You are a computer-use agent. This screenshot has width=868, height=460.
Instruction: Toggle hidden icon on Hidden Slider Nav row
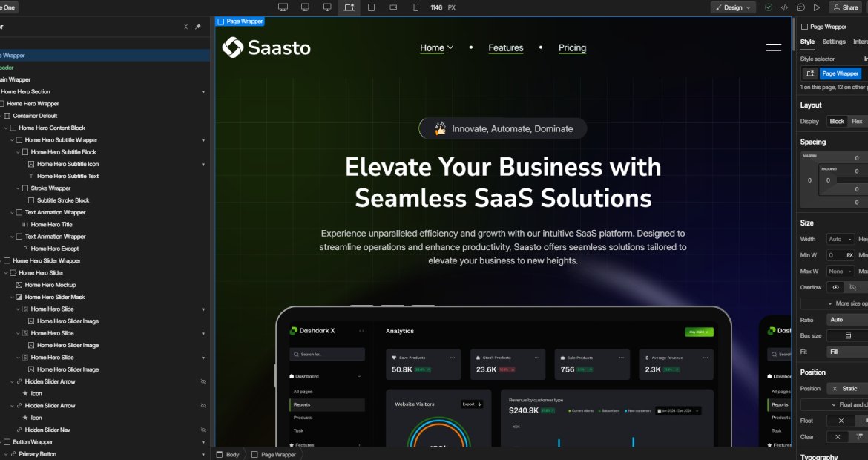click(203, 430)
